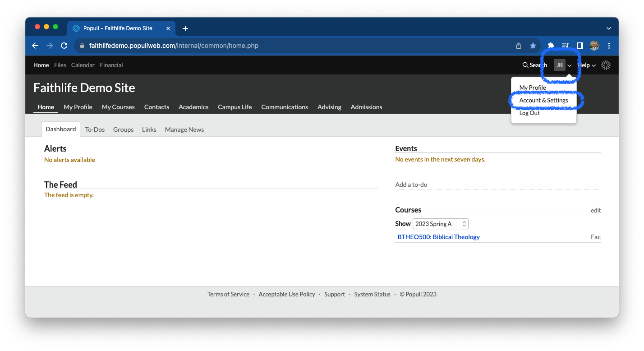Select My Profile from user menu

click(533, 88)
